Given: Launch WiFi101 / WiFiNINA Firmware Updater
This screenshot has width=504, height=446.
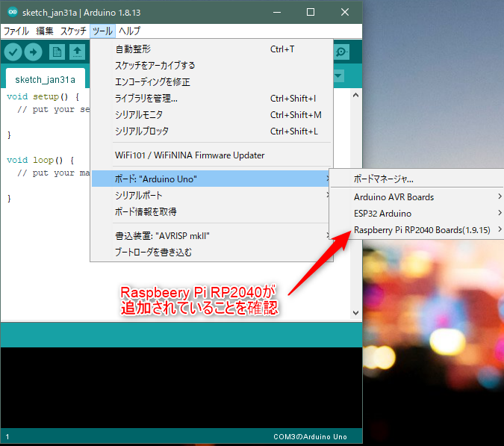Looking at the screenshot, I should (x=212, y=155).
